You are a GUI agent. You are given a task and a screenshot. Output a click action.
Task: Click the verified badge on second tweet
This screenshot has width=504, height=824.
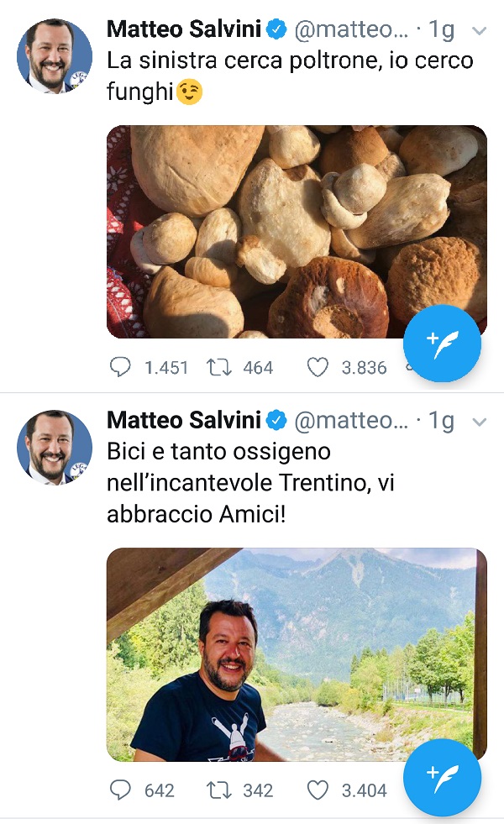[276, 420]
